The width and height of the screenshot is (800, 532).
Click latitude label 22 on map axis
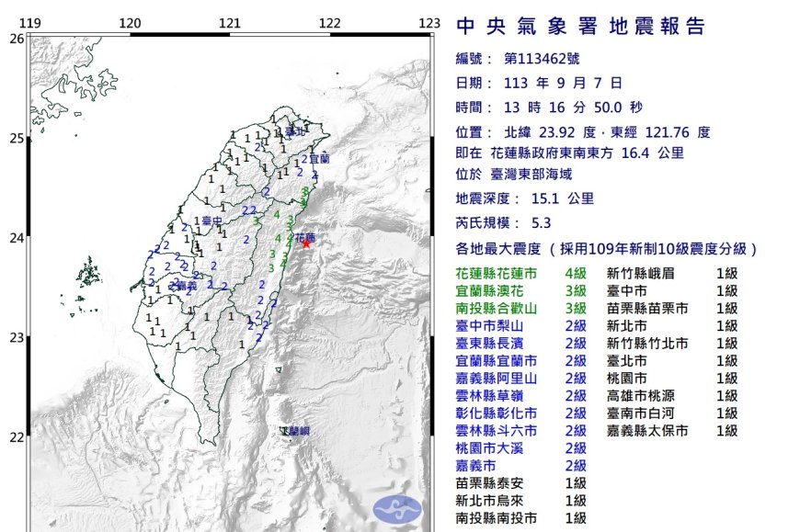click(x=17, y=436)
